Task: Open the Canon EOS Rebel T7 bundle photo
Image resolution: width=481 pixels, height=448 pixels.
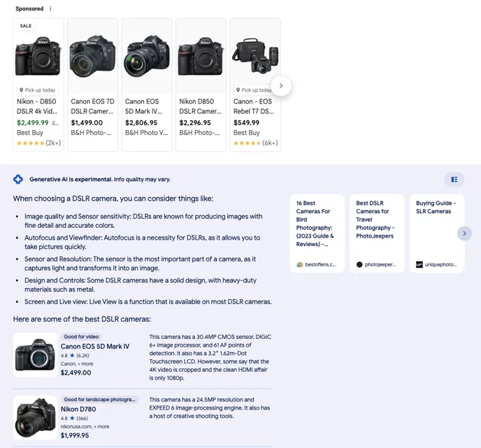Action: (255, 56)
